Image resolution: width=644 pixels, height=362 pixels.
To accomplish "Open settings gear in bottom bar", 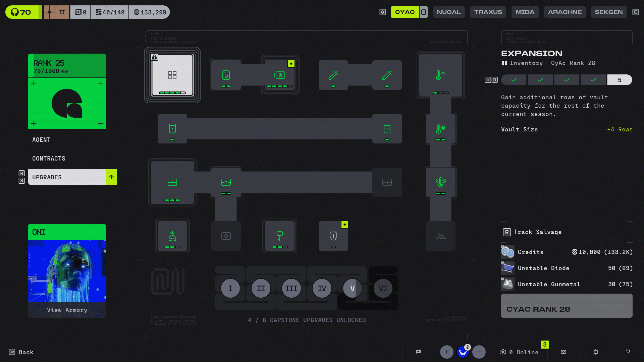I will tap(596, 352).
